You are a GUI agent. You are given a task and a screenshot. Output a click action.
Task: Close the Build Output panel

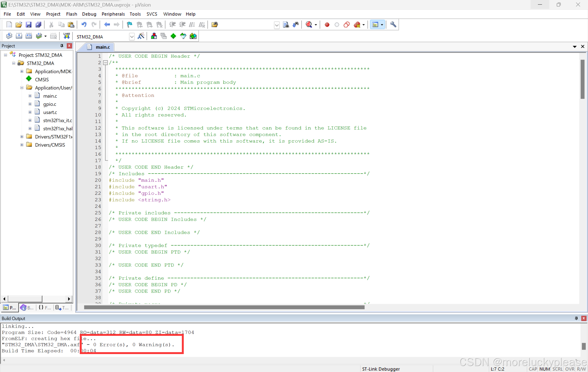(x=584, y=318)
